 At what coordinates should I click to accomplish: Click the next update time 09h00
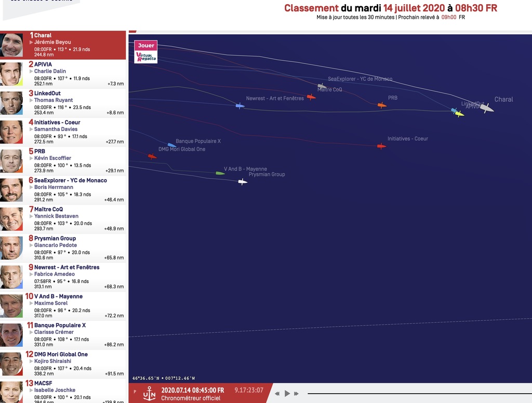(448, 17)
